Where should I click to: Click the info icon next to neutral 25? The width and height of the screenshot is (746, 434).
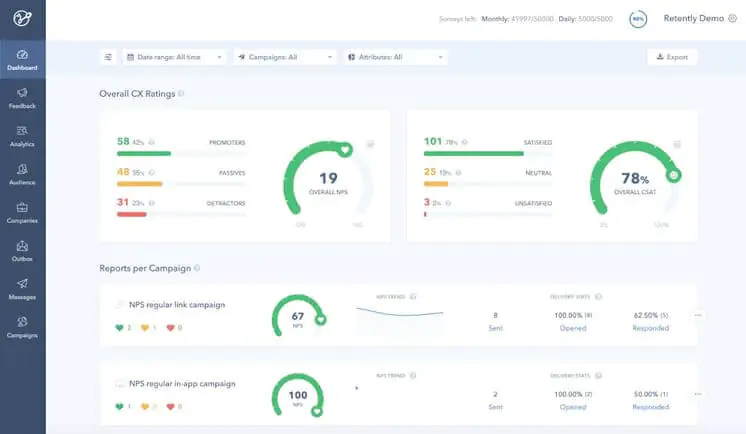(x=458, y=173)
